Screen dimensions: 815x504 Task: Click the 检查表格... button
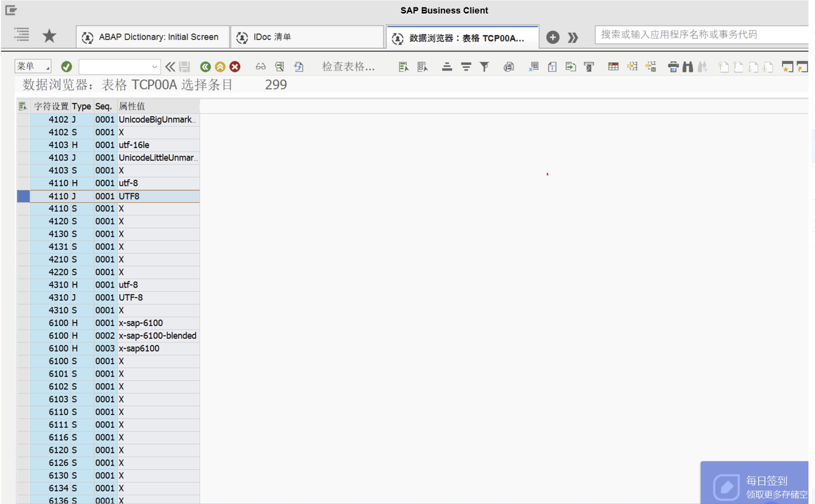tap(348, 66)
